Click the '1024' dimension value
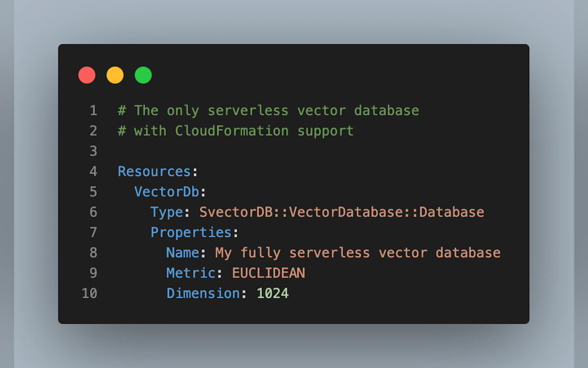Image resolution: width=588 pixels, height=368 pixels. 272,293
